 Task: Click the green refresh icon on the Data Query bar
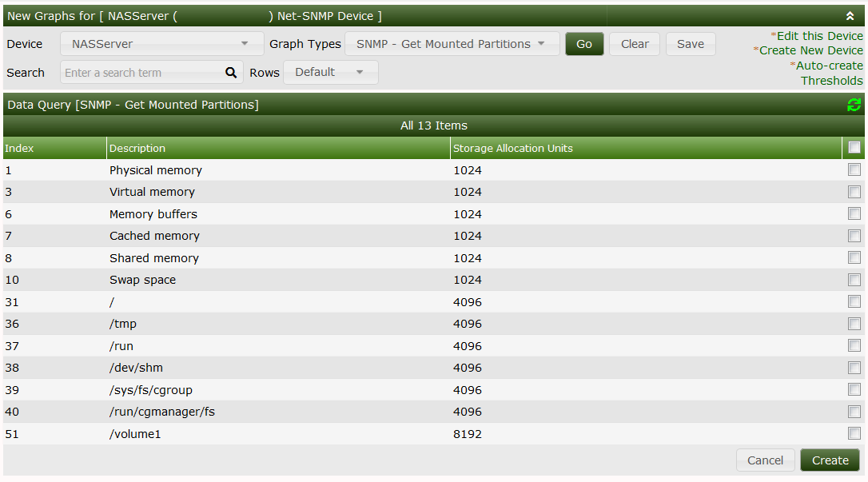tap(854, 105)
